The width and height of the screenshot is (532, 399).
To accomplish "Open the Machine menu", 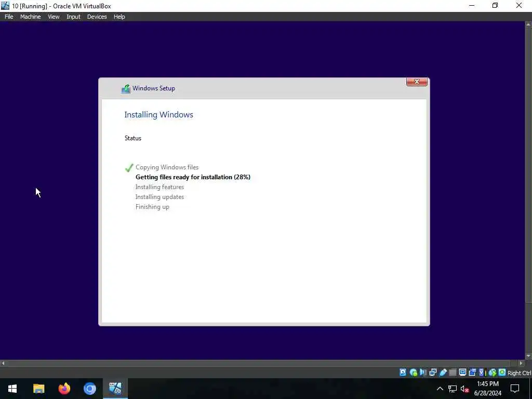I will (31, 17).
